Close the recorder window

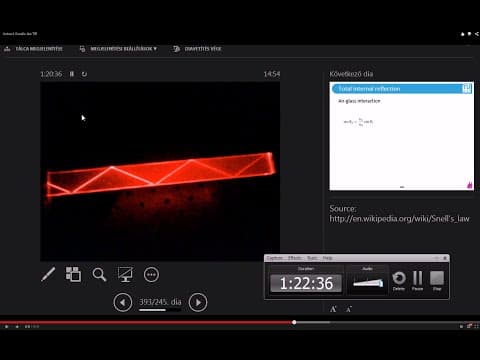click(x=445, y=258)
